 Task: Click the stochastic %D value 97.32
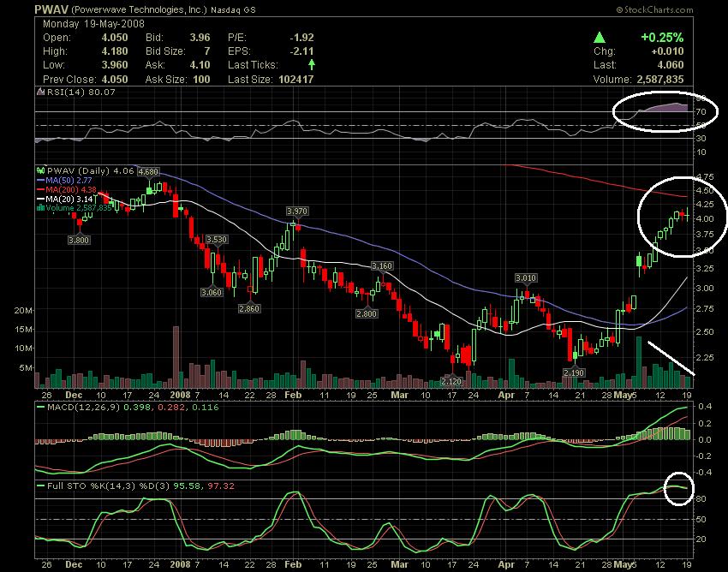221,486
